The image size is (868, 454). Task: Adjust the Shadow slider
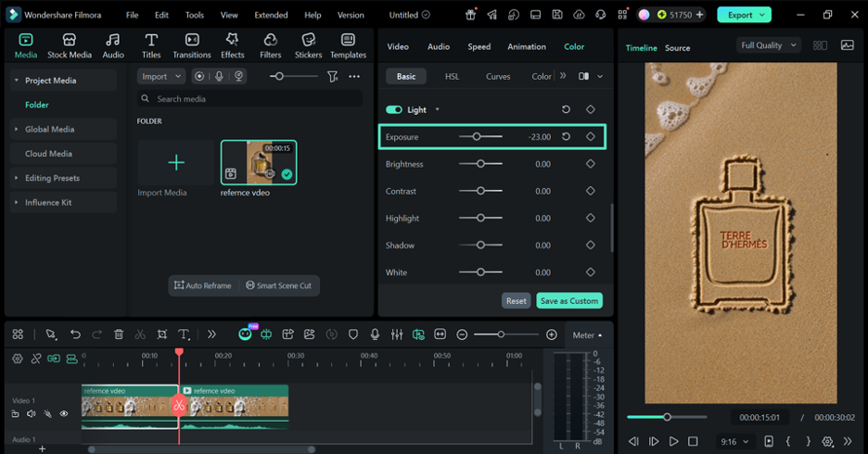pyautogui.click(x=480, y=245)
